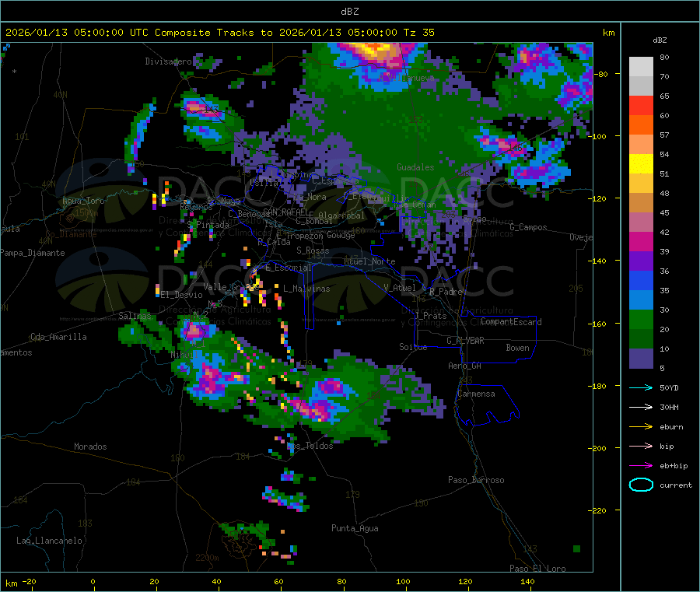Image resolution: width=700 pixels, height=592 pixels.
Task: Pick the dark green 20 dBZ swatch
Action: pyautogui.click(x=641, y=339)
